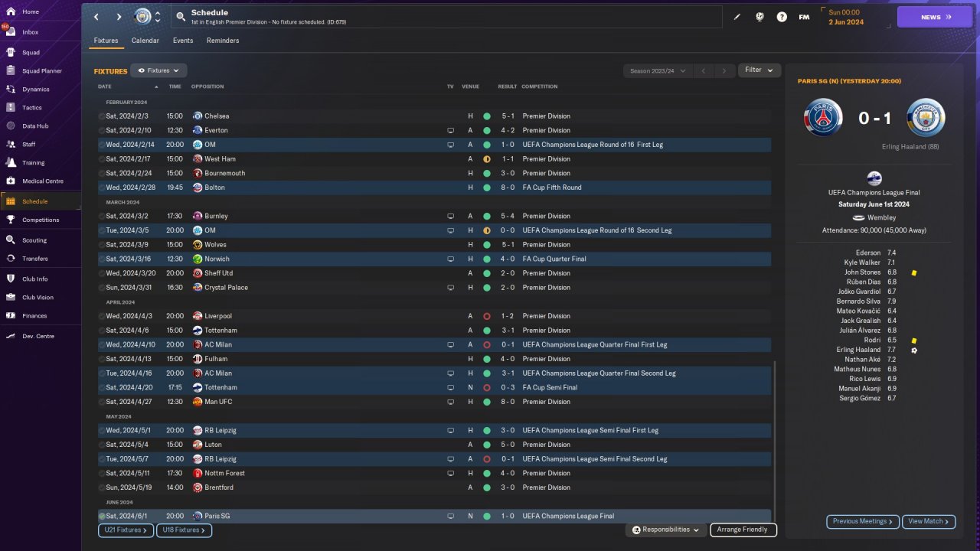Screen dimensions: 980x551
Task: Open the Dynamics screen
Action: coord(41,90)
